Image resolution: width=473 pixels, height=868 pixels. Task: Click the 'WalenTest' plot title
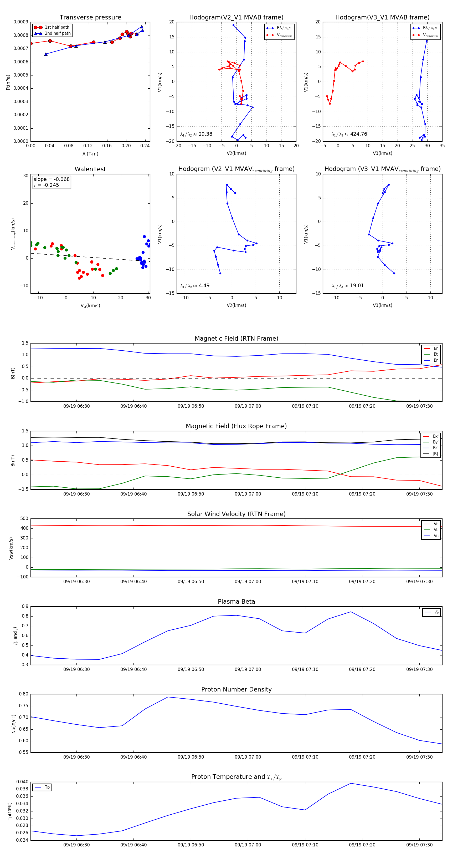coord(90,169)
